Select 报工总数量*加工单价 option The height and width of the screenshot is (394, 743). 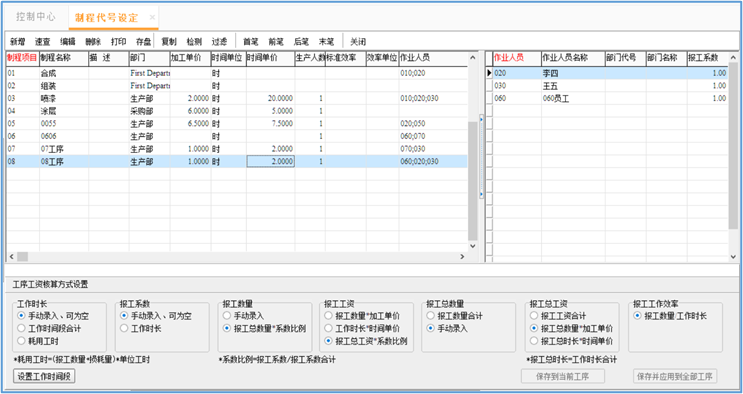click(x=572, y=328)
